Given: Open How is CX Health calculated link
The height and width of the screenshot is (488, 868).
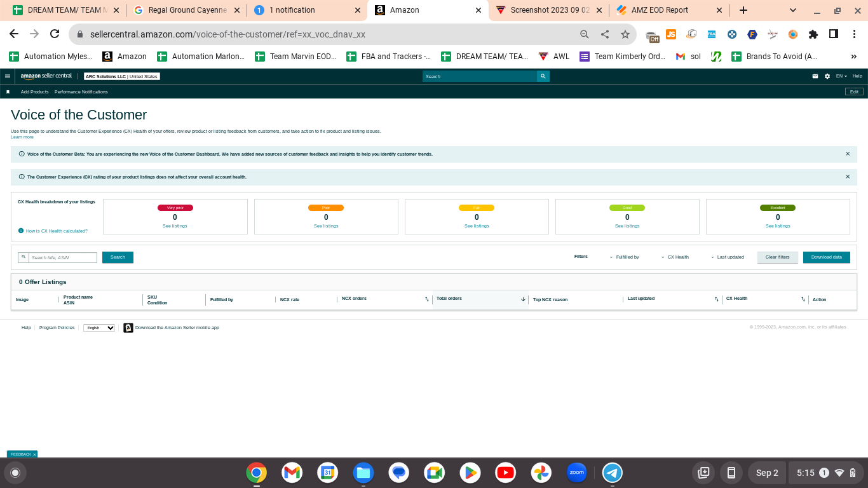Looking at the screenshot, I should point(57,231).
